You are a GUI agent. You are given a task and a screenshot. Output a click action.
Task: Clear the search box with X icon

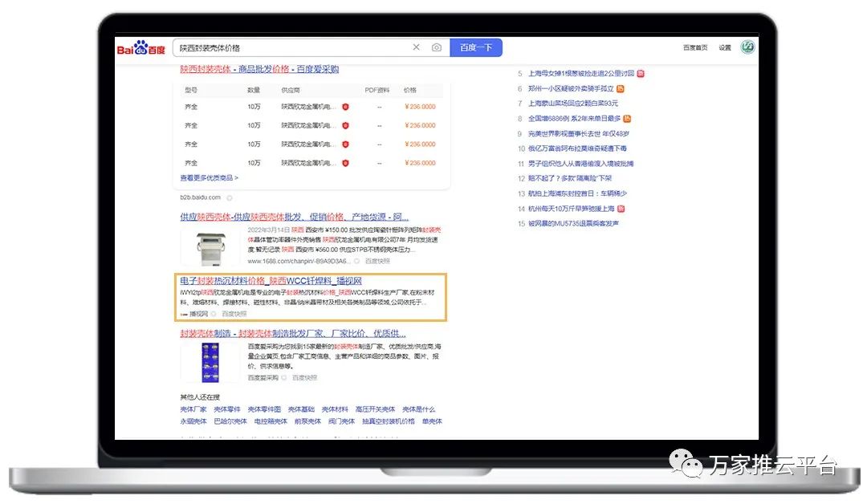pos(416,47)
